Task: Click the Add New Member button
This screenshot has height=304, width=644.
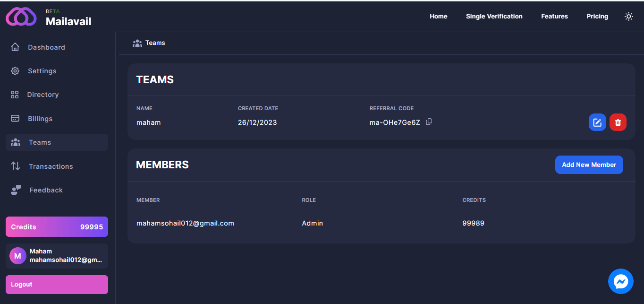Action: (x=589, y=165)
